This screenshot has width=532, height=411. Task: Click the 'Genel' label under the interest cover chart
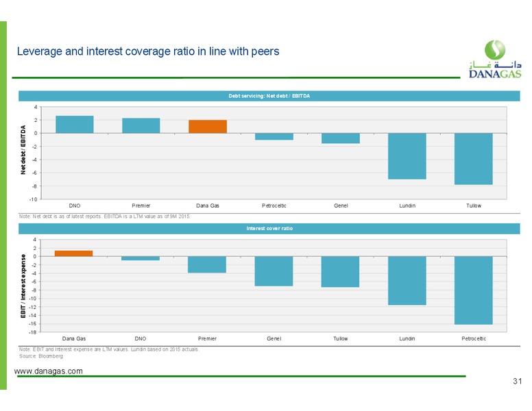pos(274,338)
